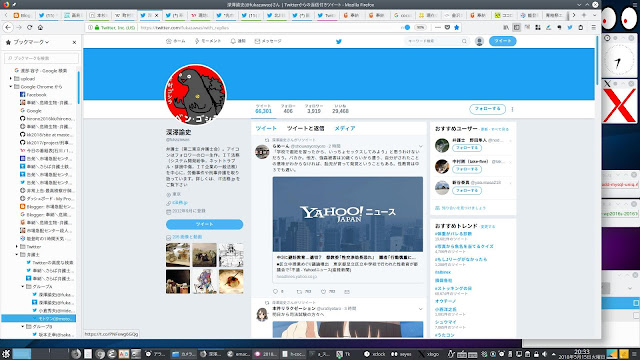Click the volume icon in the system tray

[544, 354]
